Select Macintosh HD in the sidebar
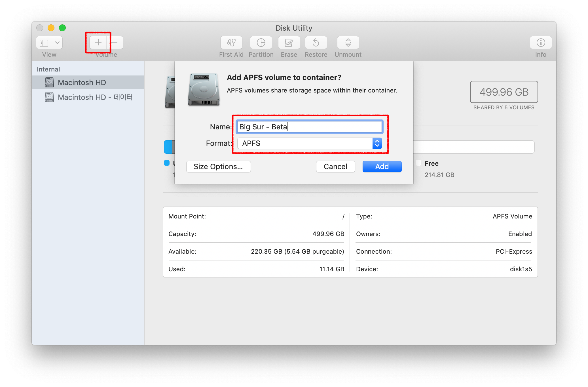 [82, 83]
